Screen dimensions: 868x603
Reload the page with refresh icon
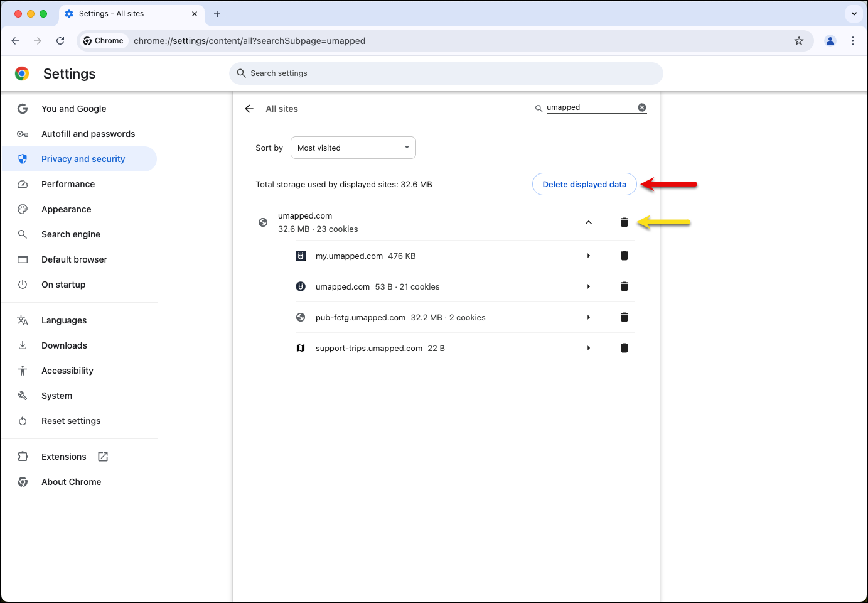coord(60,41)
